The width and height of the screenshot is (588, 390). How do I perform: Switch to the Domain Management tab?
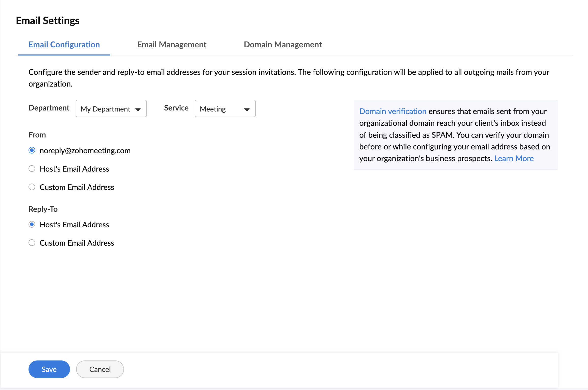pyautogui.click(x=283, y=45)
